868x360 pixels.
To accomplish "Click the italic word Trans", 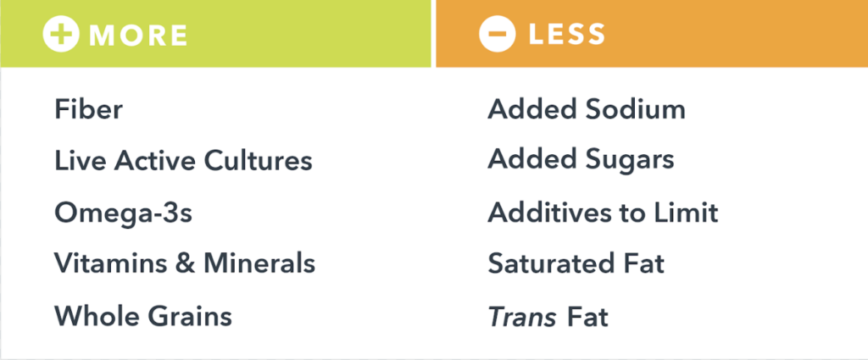I will (522, 318).
